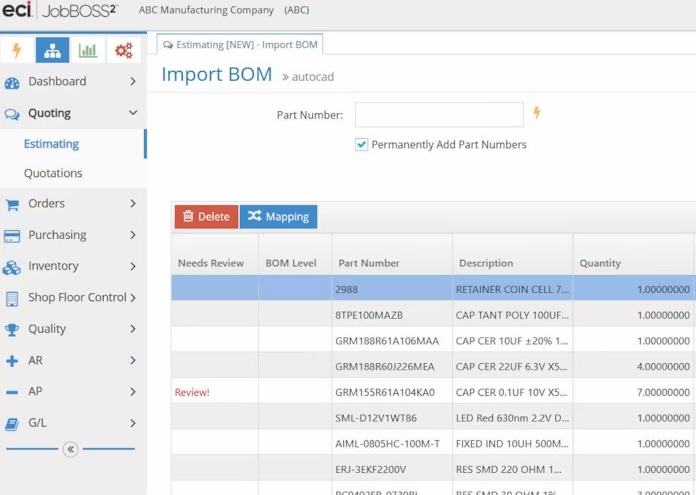Expand the G/L menu chevron

pyautogui.click(x=133, y=423)
